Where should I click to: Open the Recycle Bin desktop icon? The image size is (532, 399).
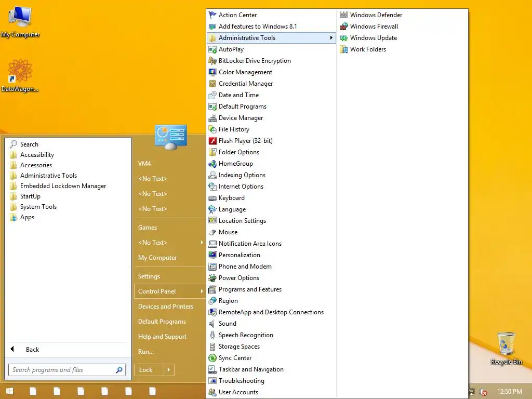(506, 348)
